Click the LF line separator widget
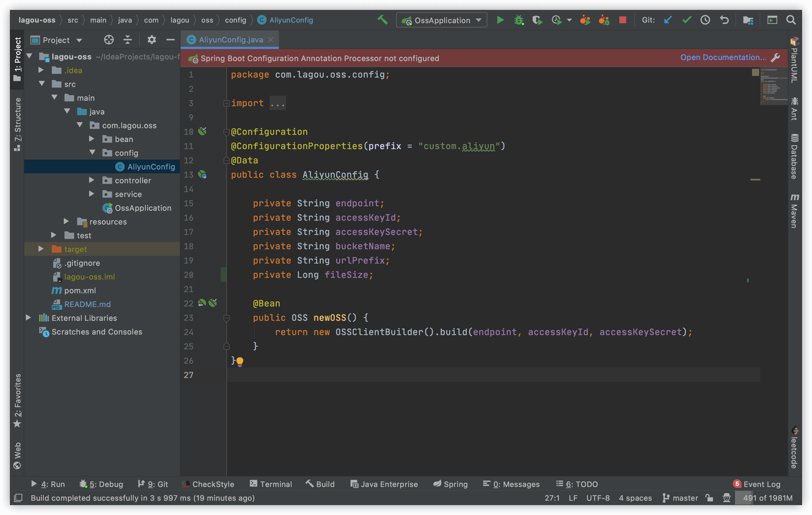This screenshot has width=812, height=515. (573, 498)
